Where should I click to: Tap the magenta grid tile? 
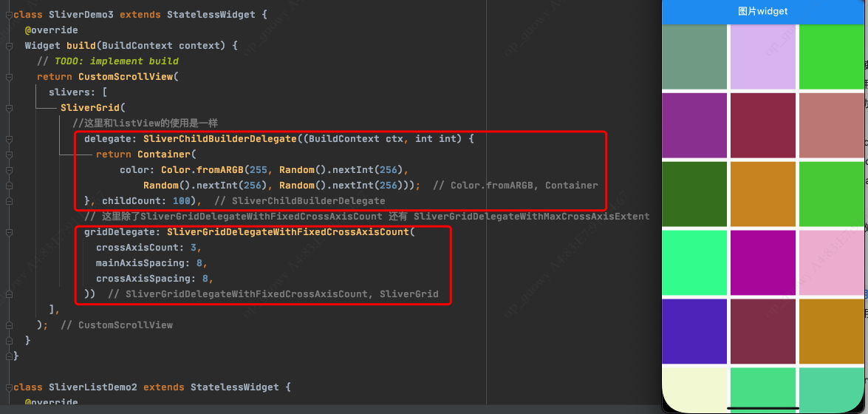(x=762, y=262)
